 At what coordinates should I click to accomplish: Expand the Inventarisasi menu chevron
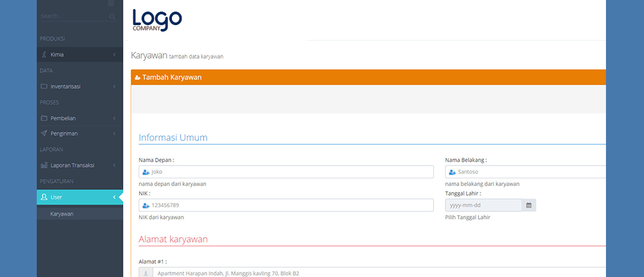(114, 86)
